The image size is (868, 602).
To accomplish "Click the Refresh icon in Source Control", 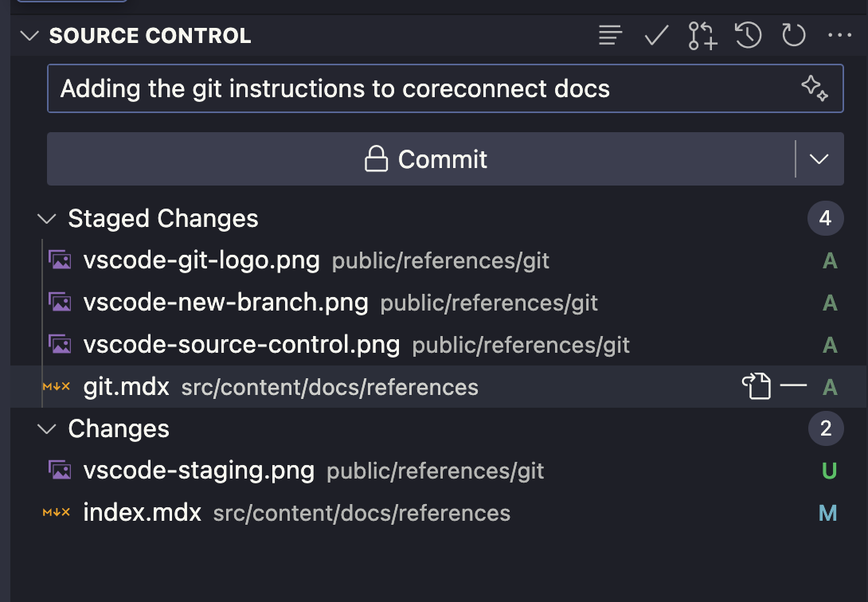I will pyautogui.click(x=794, y=35).
